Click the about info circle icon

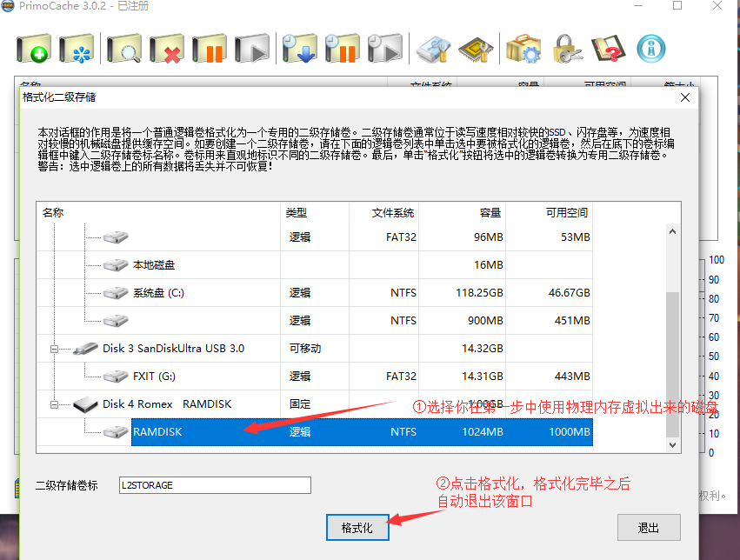[651, 48]
